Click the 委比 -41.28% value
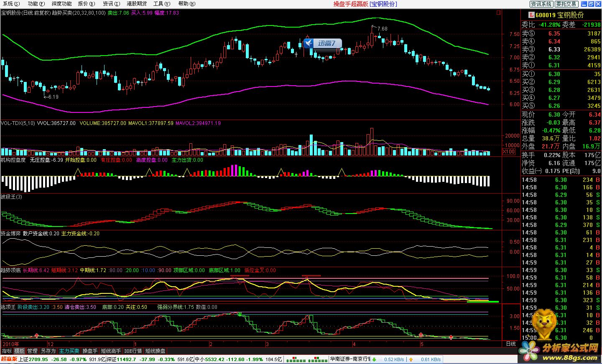Viewport: 602px width, 364px height. click(549, 25)
